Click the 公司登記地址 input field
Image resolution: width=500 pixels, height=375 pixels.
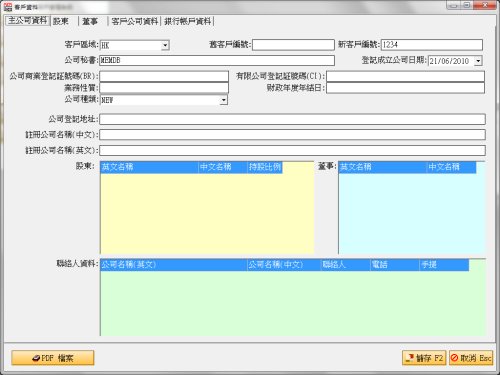292,119
